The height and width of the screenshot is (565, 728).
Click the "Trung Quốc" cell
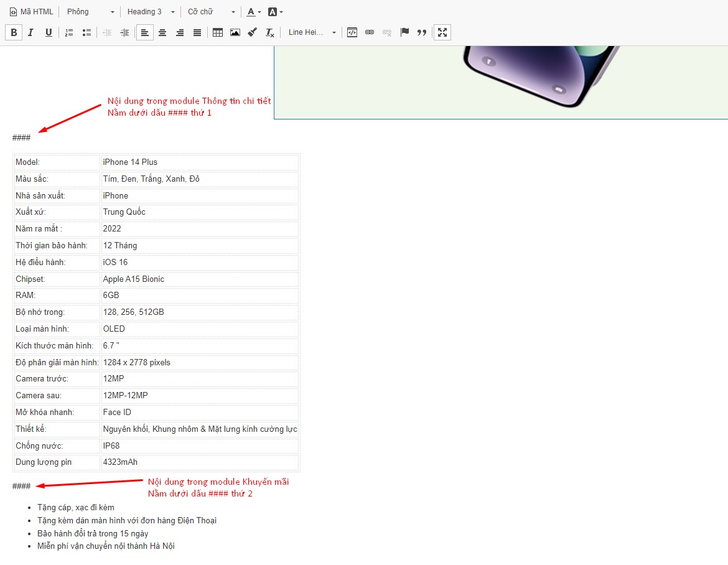point(200,212)
